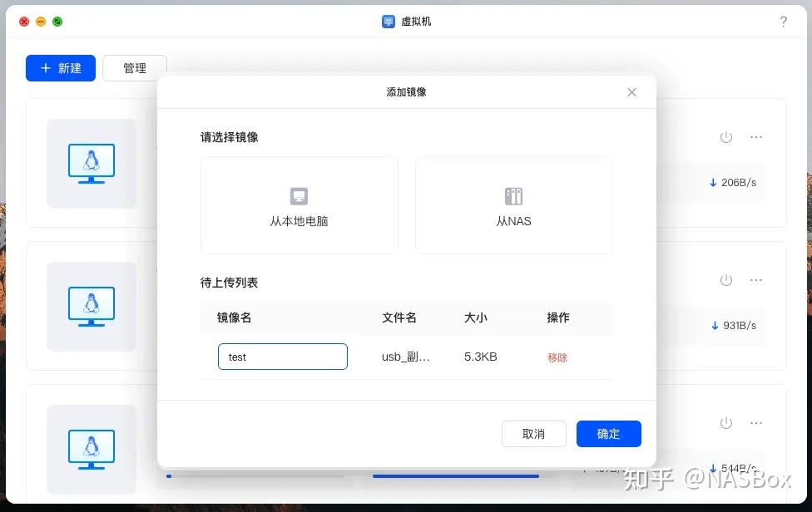Click the 虚拟机 app icon in title bar
The image size is (812, 512).
[389, 22]
